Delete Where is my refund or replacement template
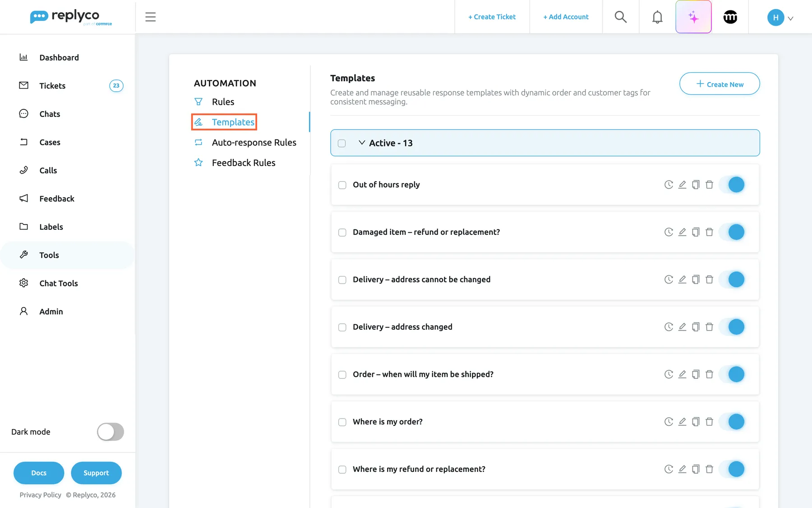The image size is (812, 508). click(709, 469)
